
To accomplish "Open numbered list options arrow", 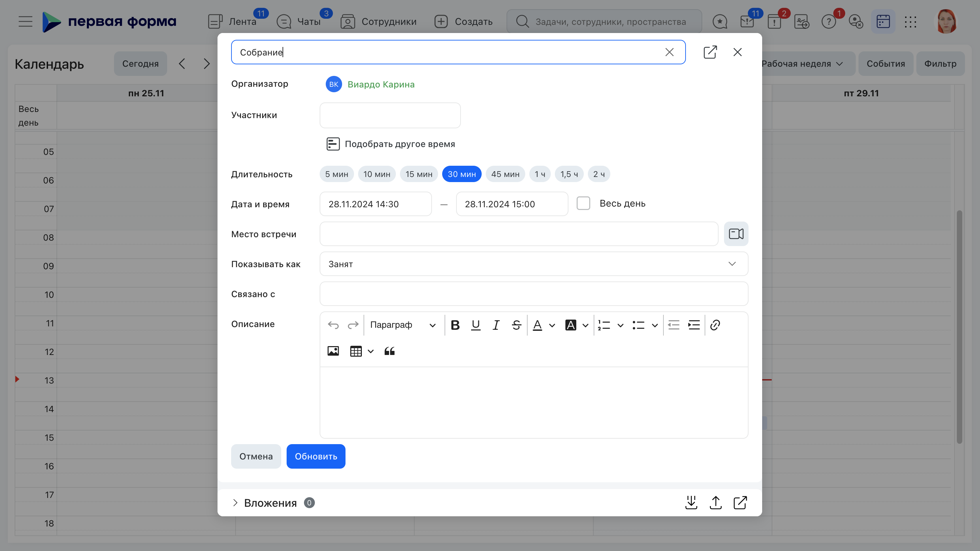I will (x=620, y=325).
